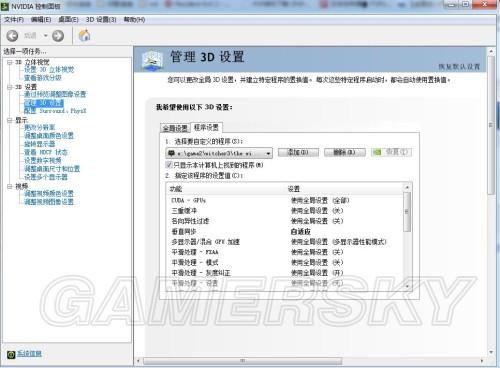Open 旋转显示器 in the tree
This screenshot has width=500, height=368.
pos(40,144)
